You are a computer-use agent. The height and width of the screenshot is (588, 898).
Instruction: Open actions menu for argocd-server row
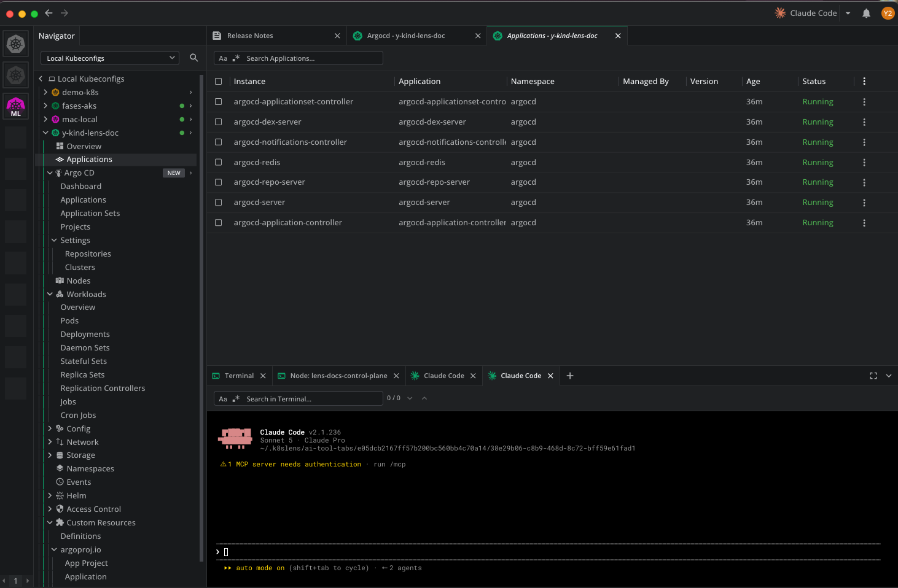(x=864, y=203)
